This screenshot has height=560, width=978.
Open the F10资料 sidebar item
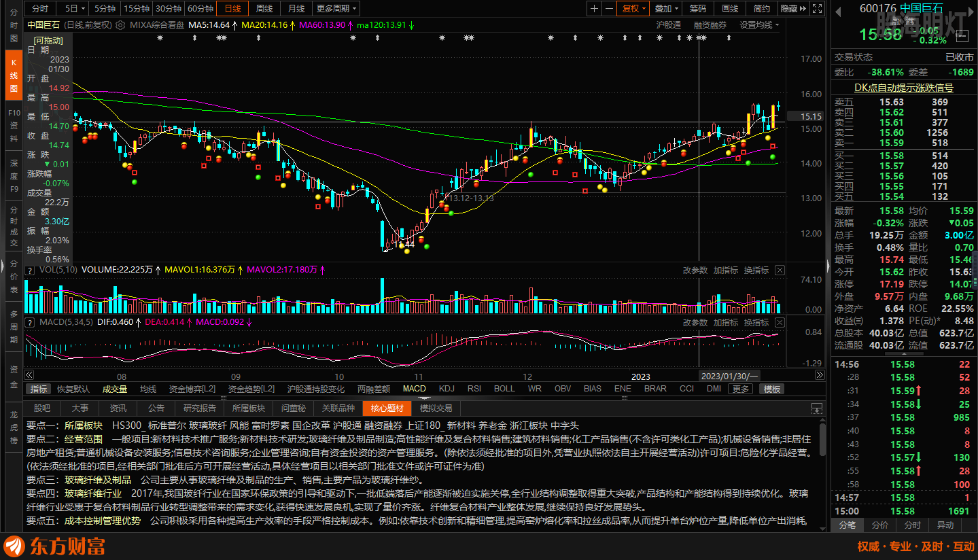pos(14,125)
